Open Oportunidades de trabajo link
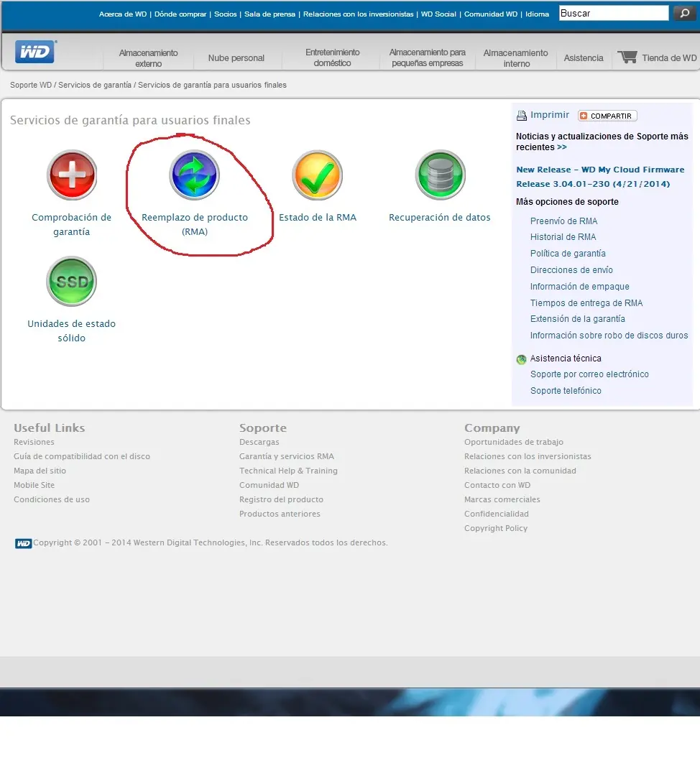Image resolution: width=700 pixels, height=776 pixels. tap(514, 442)
